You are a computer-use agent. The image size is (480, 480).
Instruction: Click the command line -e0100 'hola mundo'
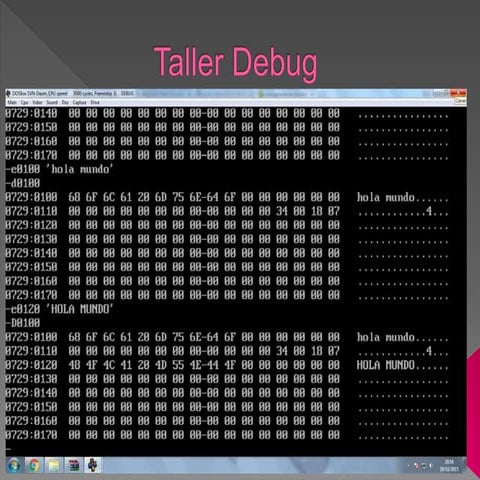pos(59,169)
